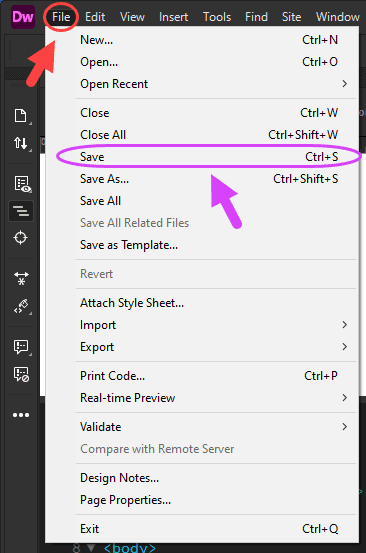Click the Expand All arrows icon
Screen dimensions: 366x553
tap(21, 278)
